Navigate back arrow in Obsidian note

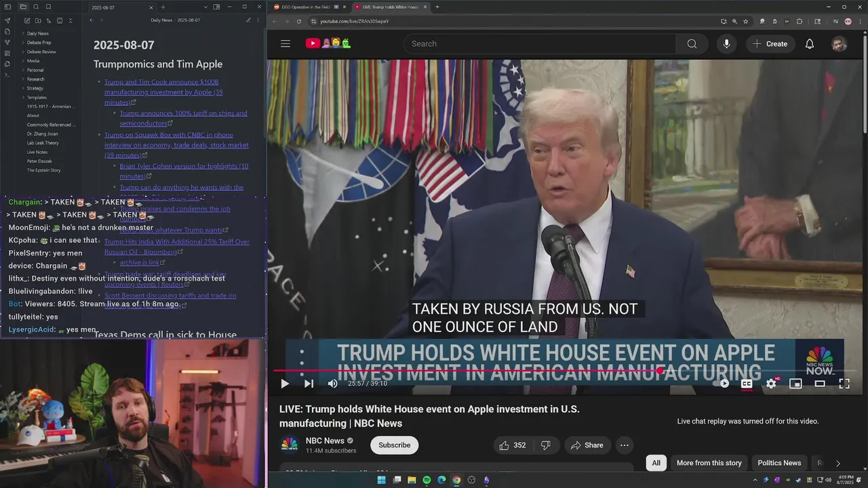[x=92, y=20]
